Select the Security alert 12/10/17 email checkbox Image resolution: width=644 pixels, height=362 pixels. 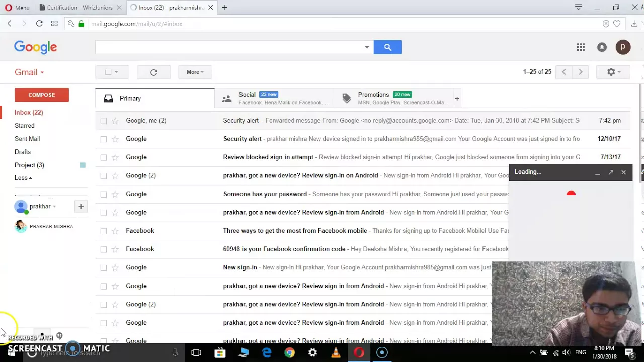(104, 139)
